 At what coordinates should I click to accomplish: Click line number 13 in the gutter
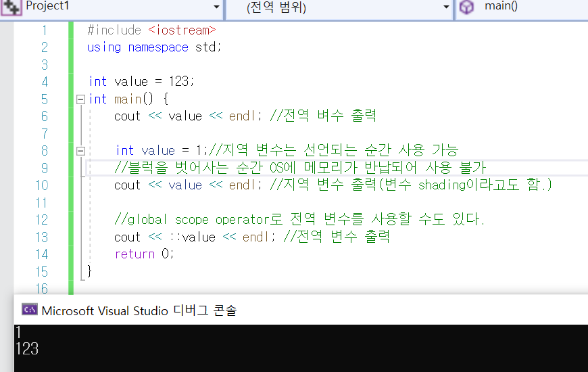(x=42, y=237)
